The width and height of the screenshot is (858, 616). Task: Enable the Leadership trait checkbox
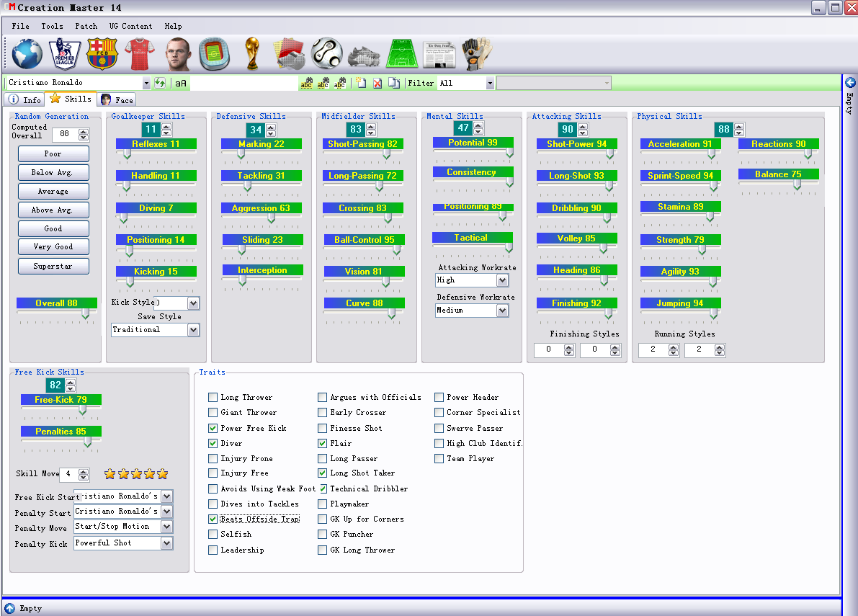[213, 550]
